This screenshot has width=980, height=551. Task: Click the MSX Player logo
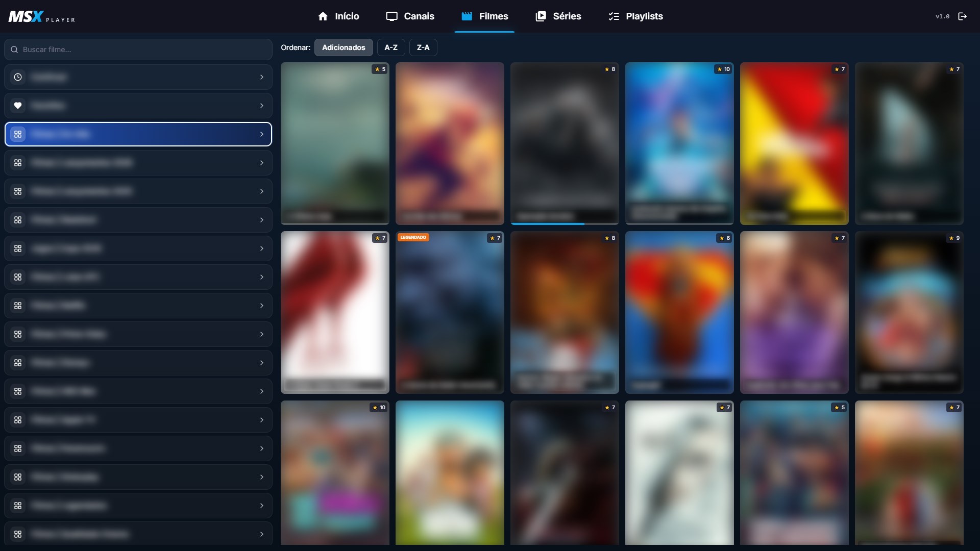click(x=42, y=17)
